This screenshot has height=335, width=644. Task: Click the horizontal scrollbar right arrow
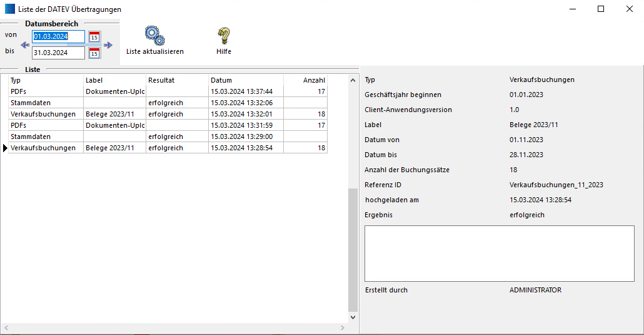(x=342, y=327)
